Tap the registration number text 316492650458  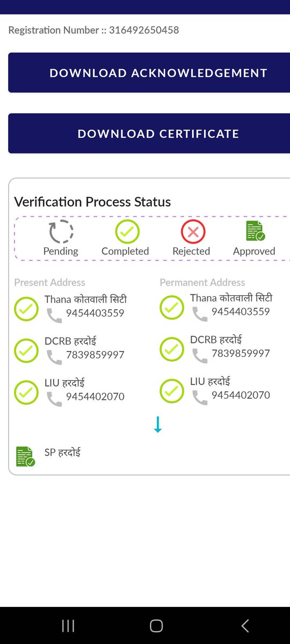pyautogui.click(x=144, y=30)
